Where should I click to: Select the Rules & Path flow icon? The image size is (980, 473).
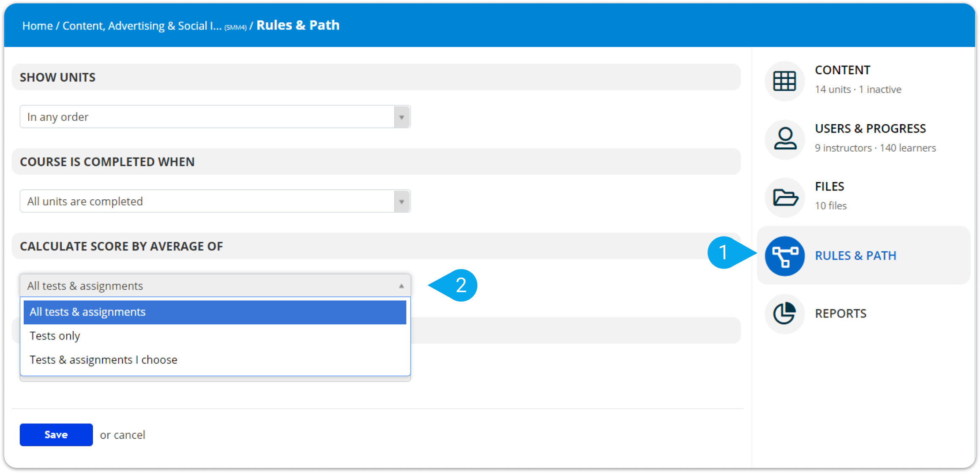[x=784, y=256]
